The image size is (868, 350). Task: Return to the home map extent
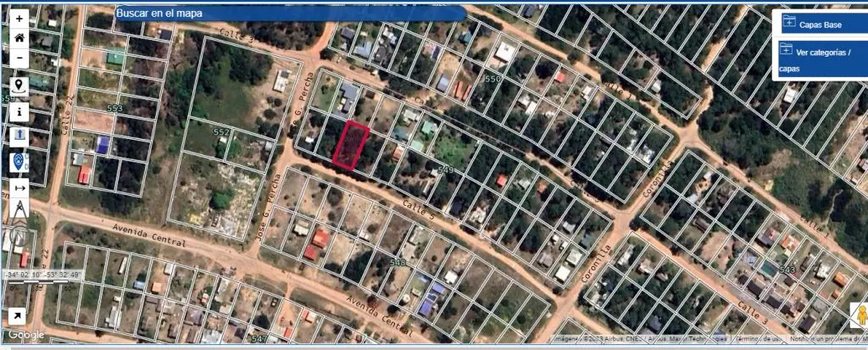(x=19, y=38)
